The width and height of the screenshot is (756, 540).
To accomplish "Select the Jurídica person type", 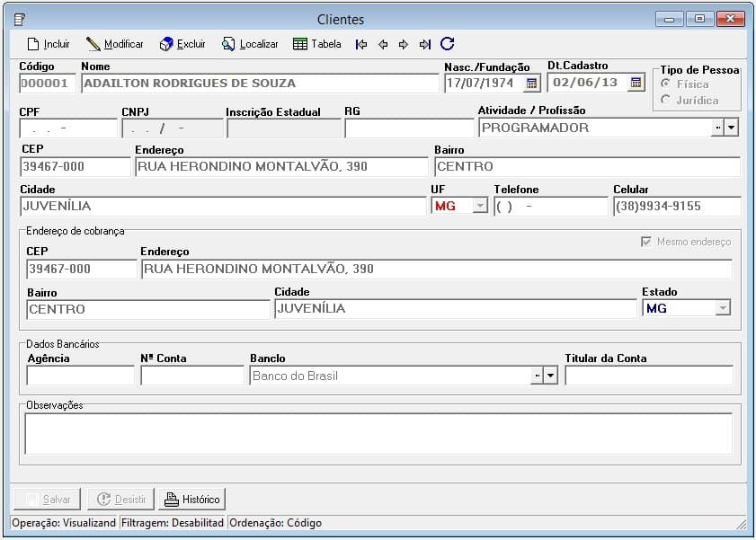I will (x=689, y=101).
